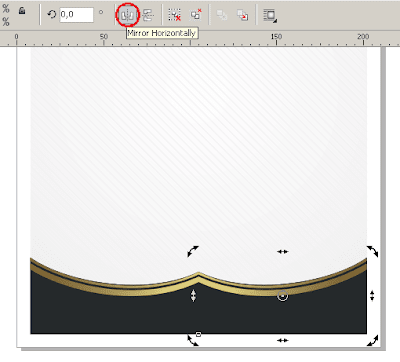Click the To Front of Layer icon

click(x=222, y=15)
